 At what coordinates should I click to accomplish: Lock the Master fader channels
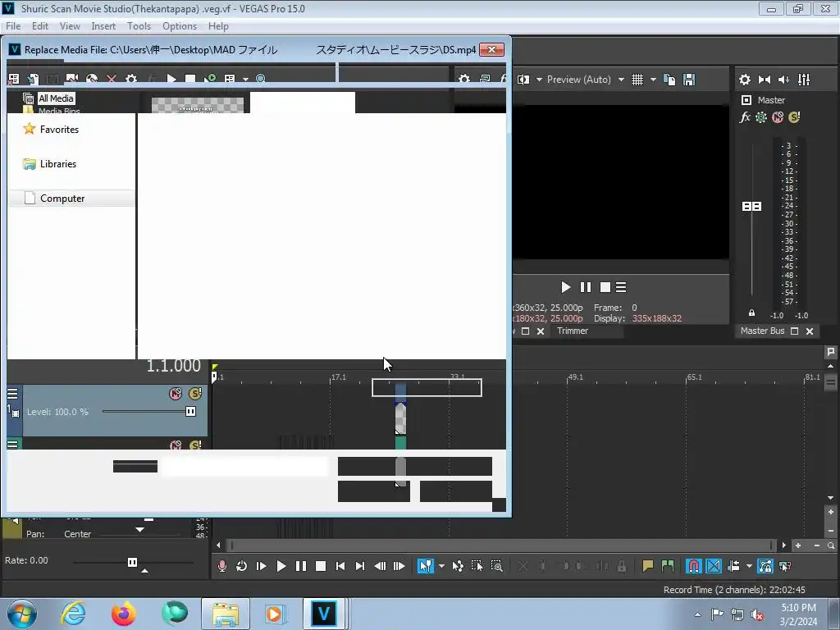tap(751, 313)
